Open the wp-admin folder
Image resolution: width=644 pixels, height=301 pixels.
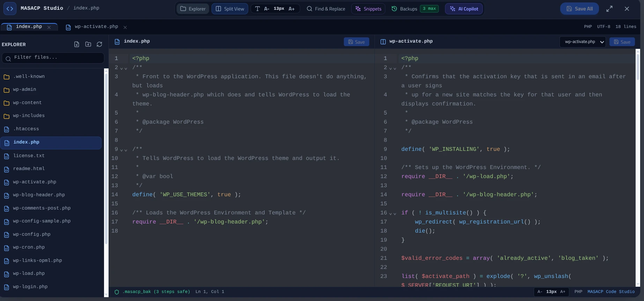pyautogui.click(x=51, y=89)
